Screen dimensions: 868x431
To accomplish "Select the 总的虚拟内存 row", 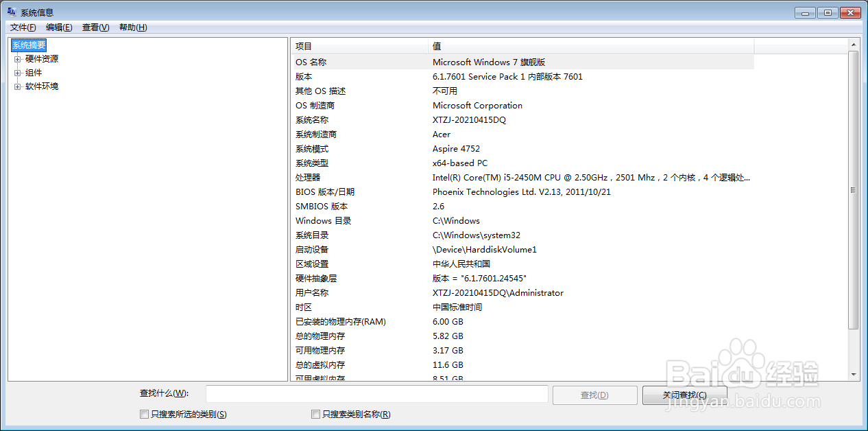I will coord(522,365).
